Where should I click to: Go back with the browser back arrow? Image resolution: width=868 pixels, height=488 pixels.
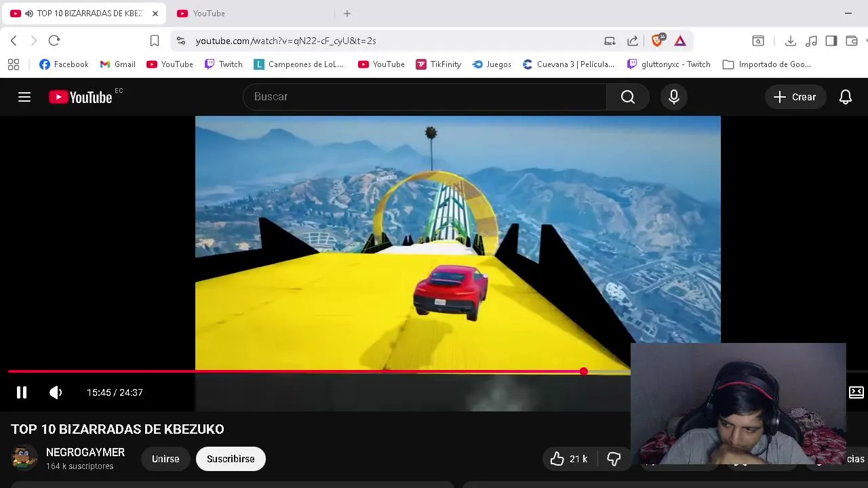(x=14, y=41)
